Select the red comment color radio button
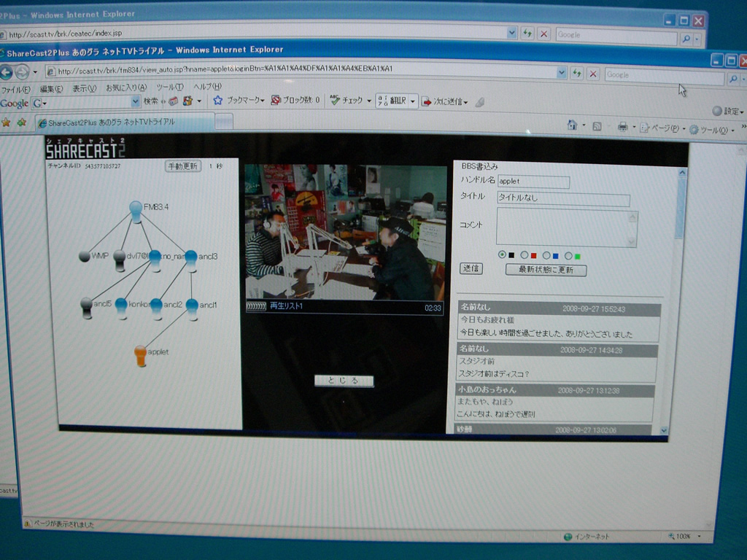Image resolution: width=747 pixels, height=560 pixels. click(524, 255)
